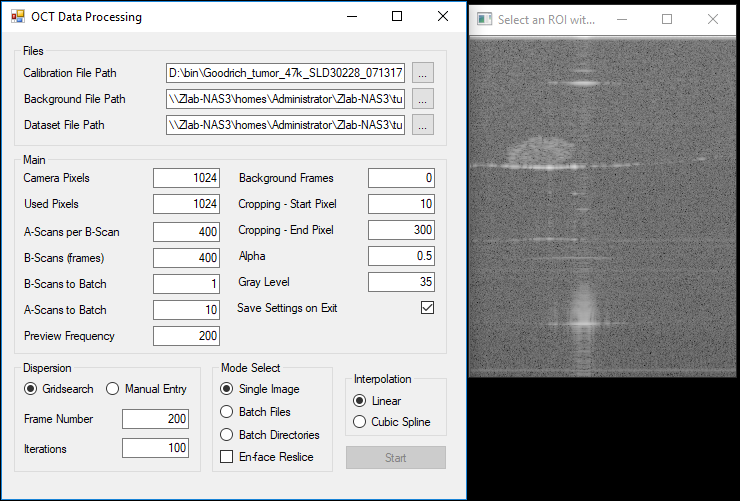Screen dimensions: 740x501
Task: Click the Camera Pixels input field
Action: (186, 178)
